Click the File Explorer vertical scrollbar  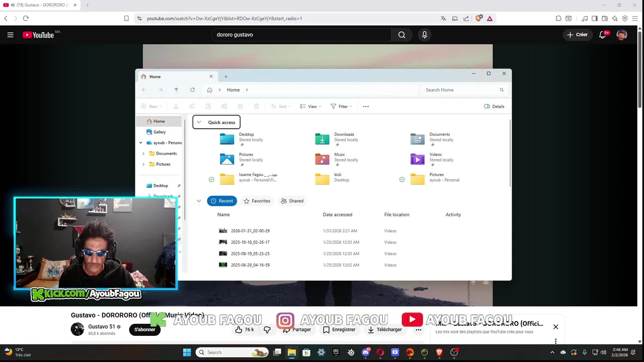[x=510, y=154]
